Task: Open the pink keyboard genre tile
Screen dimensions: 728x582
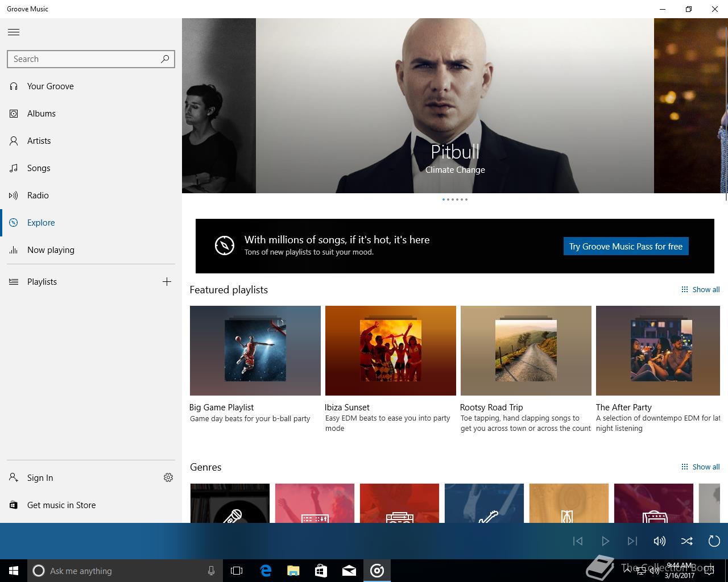Action: pyautogui.click(x=315, y=503)
